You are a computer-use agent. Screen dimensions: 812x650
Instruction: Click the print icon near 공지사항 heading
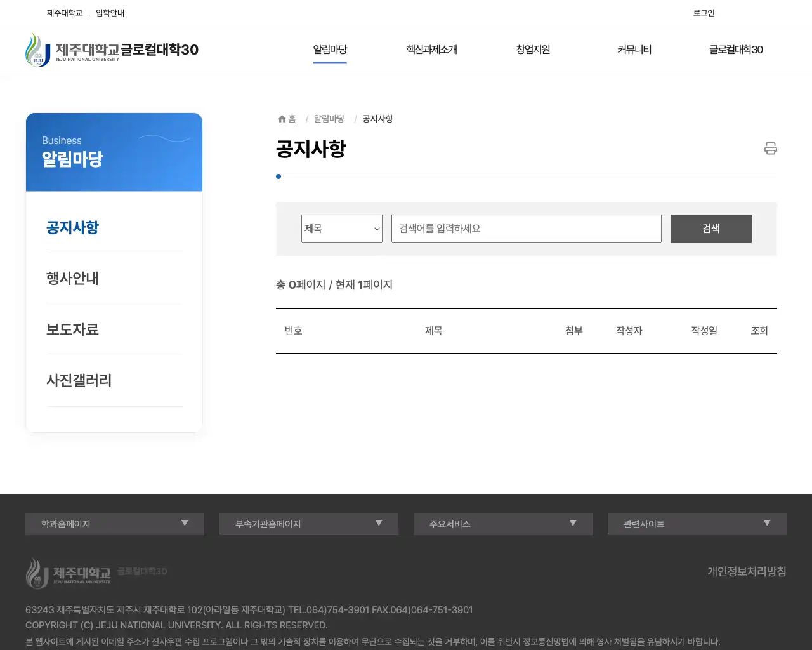point(770,148)
